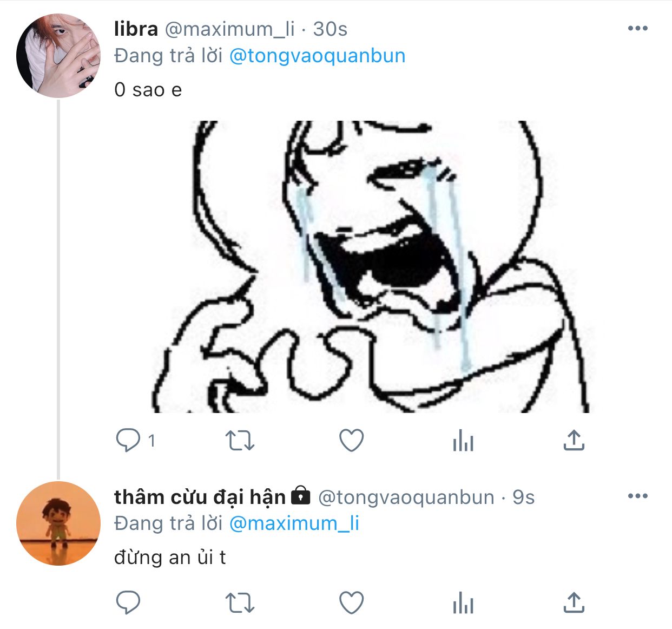View analytics for the bottom tweet

pyautogui.click(x=463, y=602)
